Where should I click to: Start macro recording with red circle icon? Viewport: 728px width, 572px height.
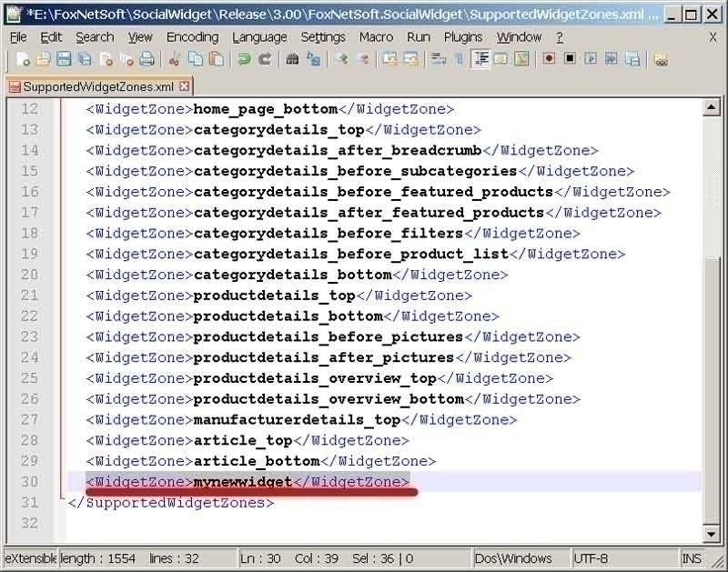click(x=550, y=59)
